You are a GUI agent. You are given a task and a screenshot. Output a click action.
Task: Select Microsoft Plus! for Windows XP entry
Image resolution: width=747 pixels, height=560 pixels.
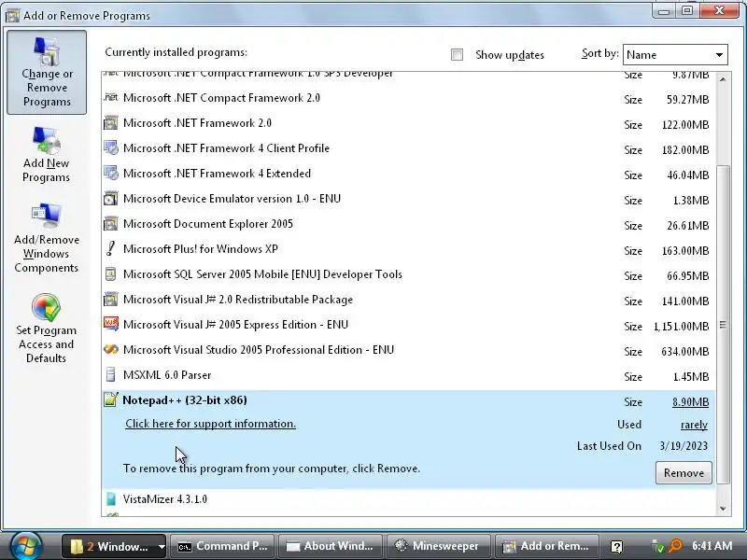click(x=408, y=249)
